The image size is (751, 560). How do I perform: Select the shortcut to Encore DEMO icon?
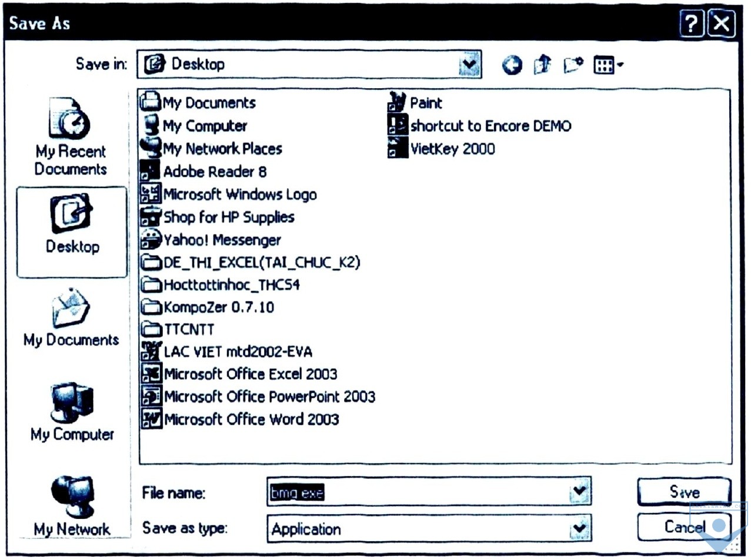point(398,125)
